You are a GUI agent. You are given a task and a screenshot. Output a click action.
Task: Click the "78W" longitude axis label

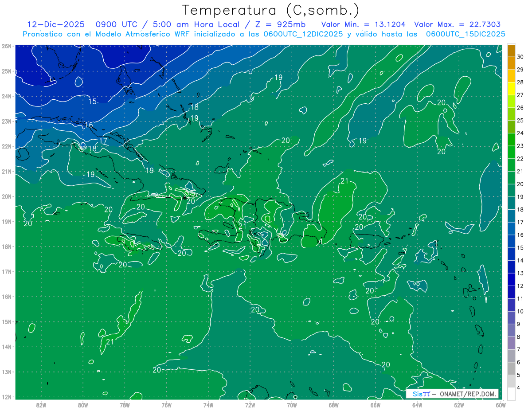click(x=125, y=405)
